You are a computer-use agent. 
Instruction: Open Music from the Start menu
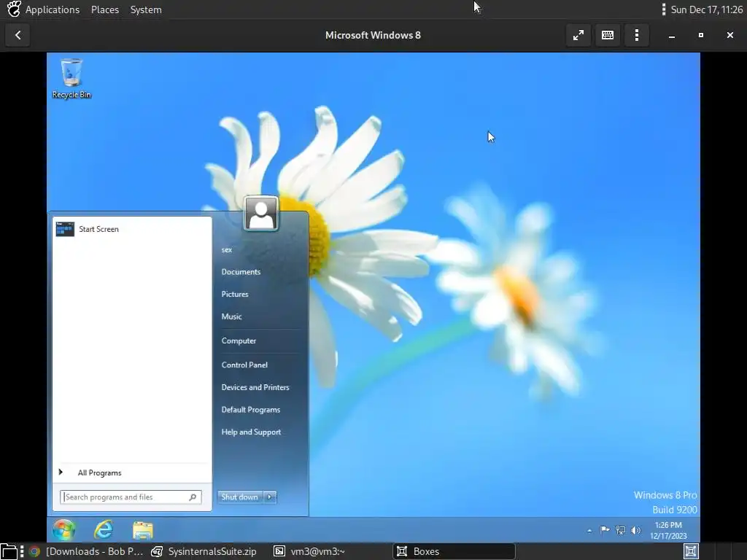(x=231, y=316)
